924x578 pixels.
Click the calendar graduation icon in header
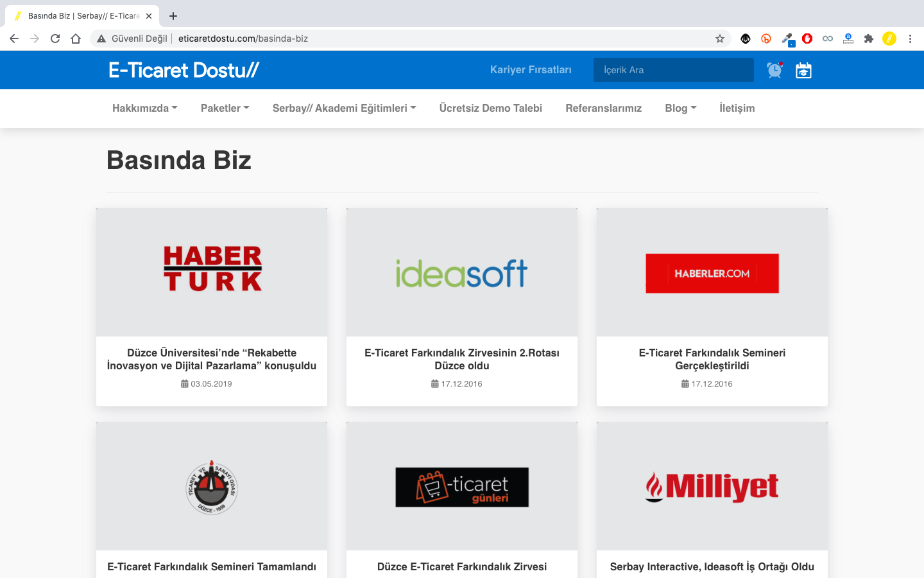(803, 70)
